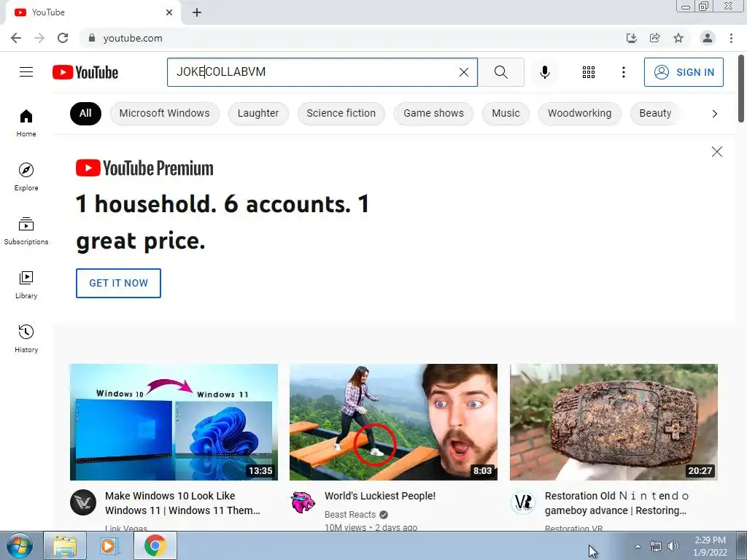Click Chrome icon in taskbar
747x560 pixels.
[155, 545]
